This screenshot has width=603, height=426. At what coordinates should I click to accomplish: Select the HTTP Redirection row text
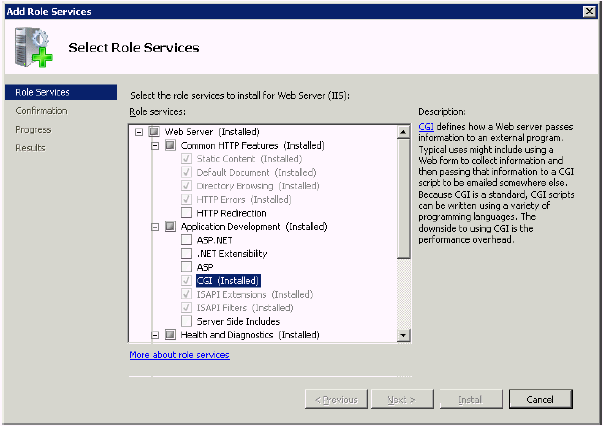click(x=231, y=213)
